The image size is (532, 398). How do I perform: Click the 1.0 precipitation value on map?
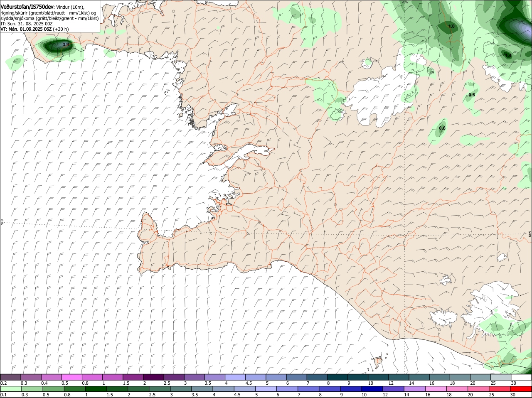pyautogui.click(x=451, y=26)
